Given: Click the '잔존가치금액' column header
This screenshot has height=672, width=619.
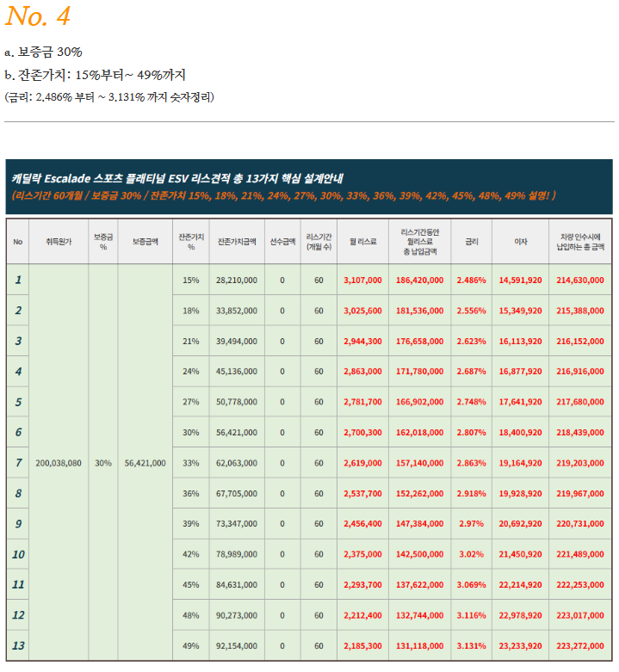Looking at the screenshot, I should [x=237, y=242].
